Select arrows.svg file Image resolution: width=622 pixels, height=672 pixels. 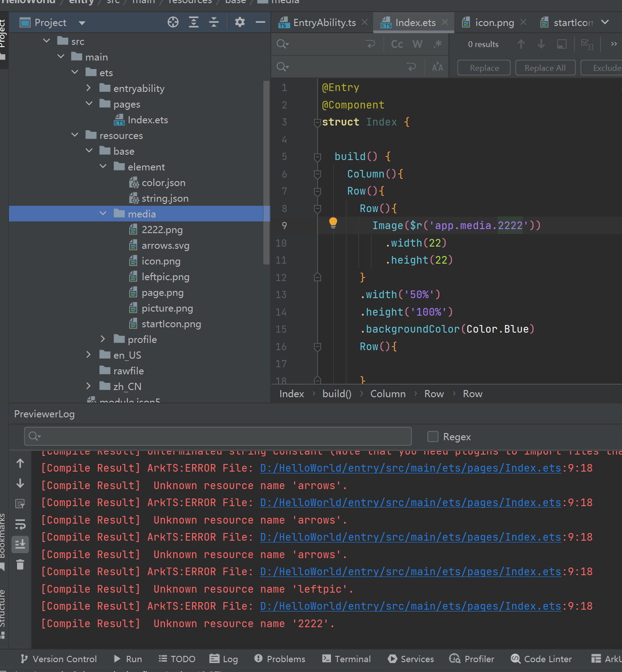pyautogui.click(x=159, y=245)
